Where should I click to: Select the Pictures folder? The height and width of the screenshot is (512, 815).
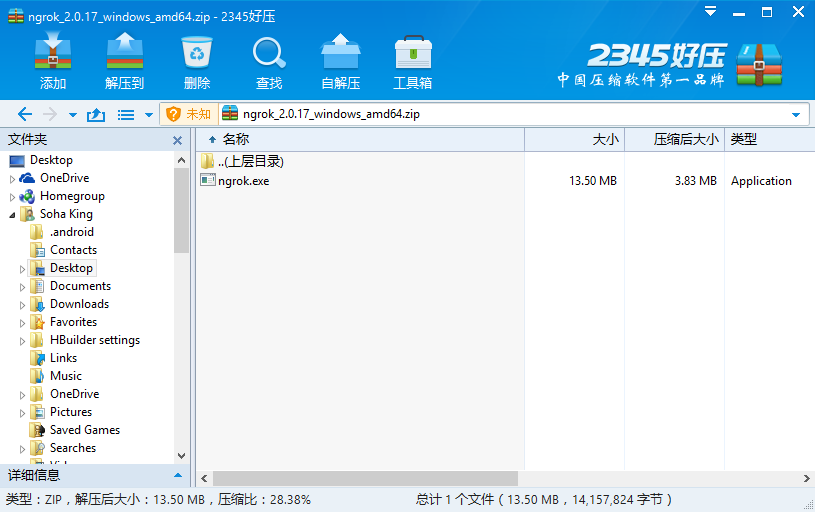tap(71, 412)
